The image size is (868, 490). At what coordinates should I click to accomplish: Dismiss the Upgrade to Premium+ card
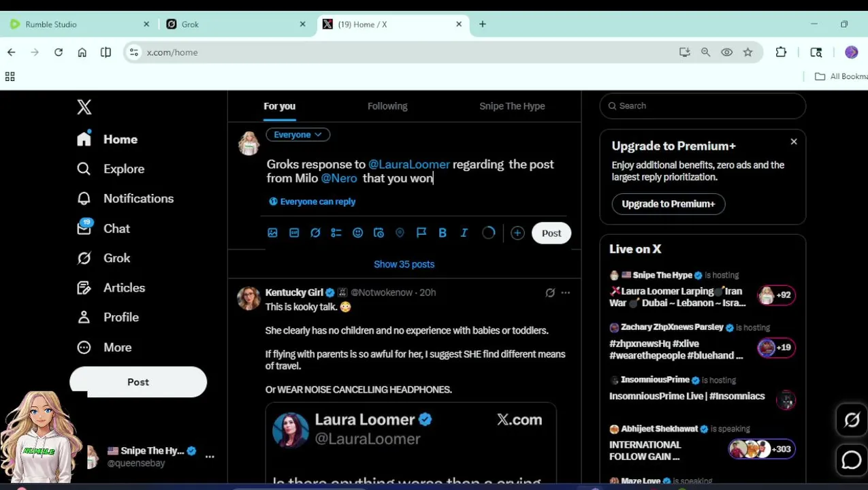coord(794,142)
